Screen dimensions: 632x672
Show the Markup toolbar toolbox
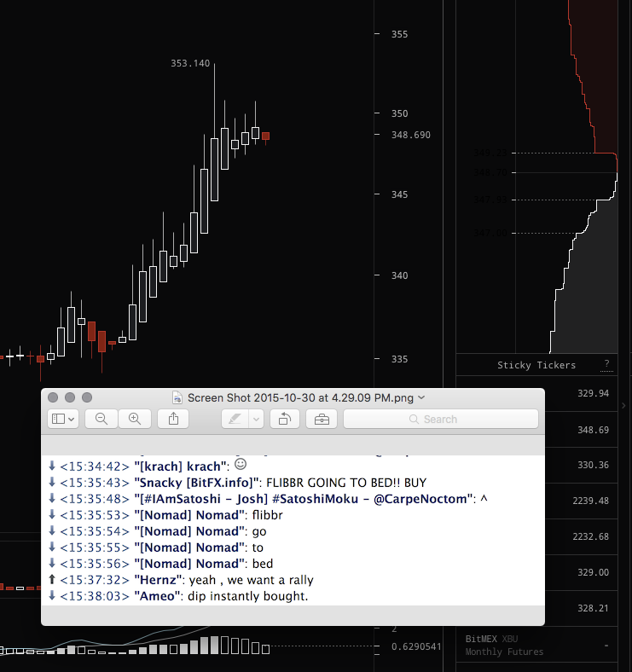(322, 419)
